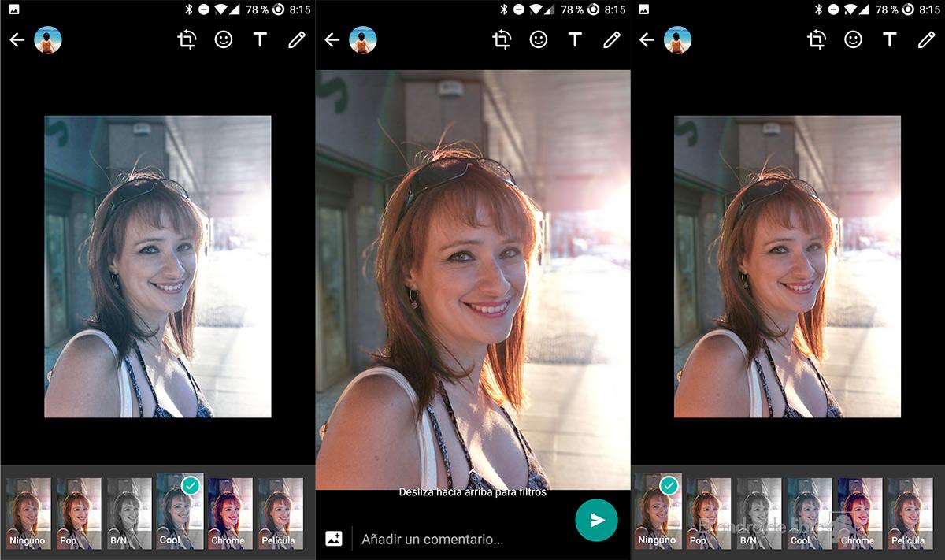Image resolution: width=945 pixels, height=560 pixels.
Task: Tap image notification icon in left status bar
Action: pos(13,9)
